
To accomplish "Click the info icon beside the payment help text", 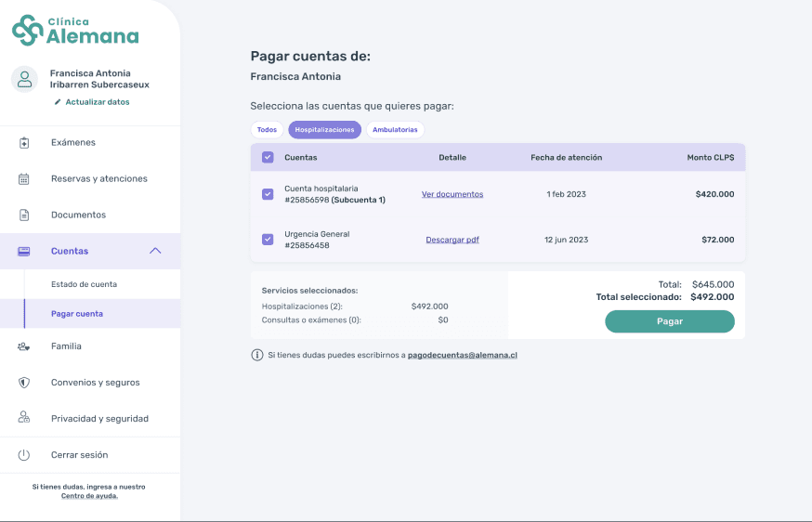I will [x=257, y=355].
